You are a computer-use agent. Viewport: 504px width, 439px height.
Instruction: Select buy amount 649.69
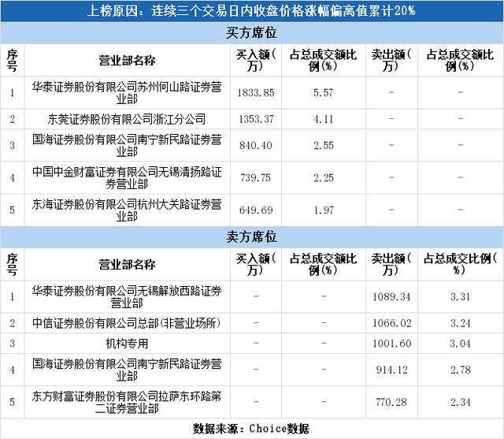pyautogui.click(x=256, y=210)
